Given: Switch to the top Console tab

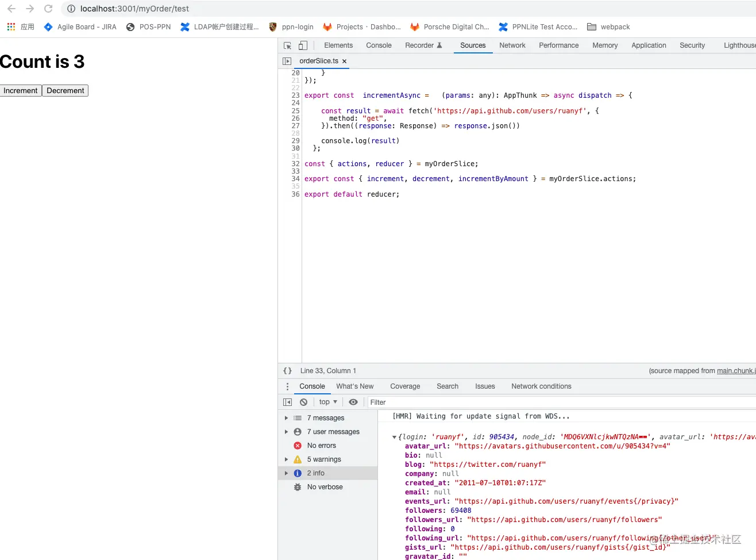Looking at the screenshot, I should coord(379,45).
